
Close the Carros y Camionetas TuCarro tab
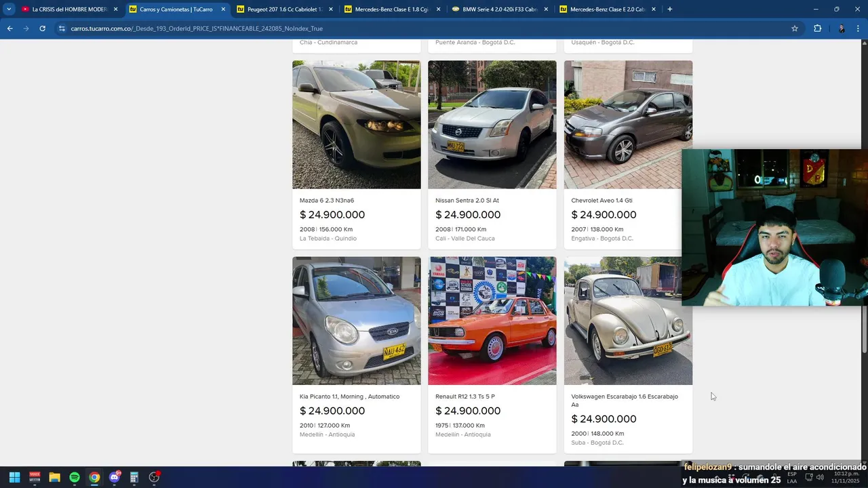223,9
